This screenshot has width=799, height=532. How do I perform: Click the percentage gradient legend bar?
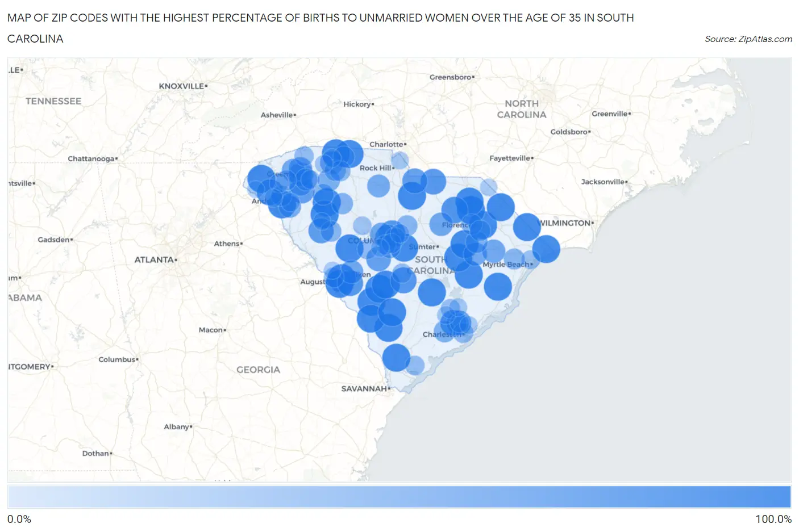click(x=399, y=497)
